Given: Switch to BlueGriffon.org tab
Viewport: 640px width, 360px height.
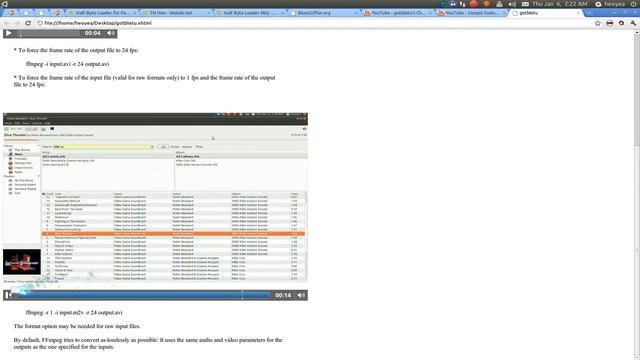Looking at the screenshot, I should (324, 13).
